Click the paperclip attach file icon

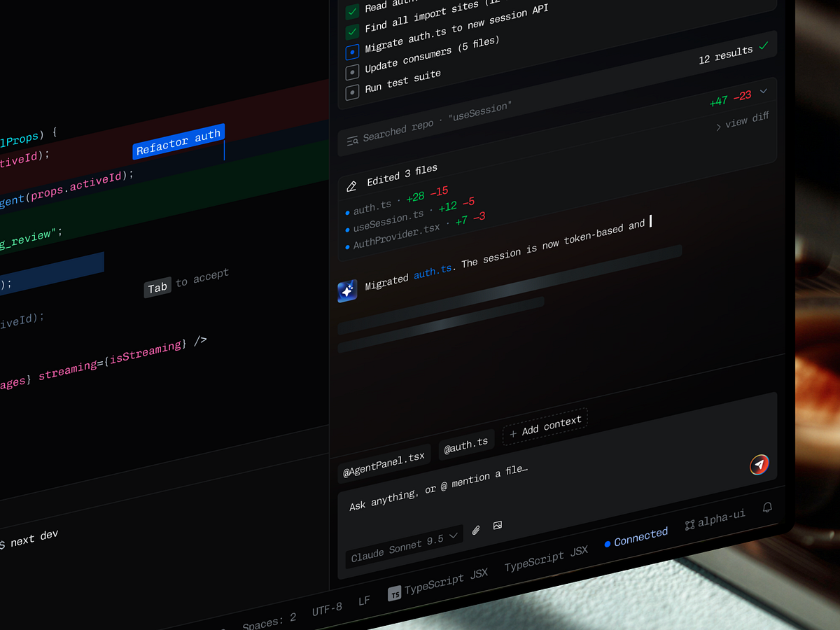coord(476,530)
